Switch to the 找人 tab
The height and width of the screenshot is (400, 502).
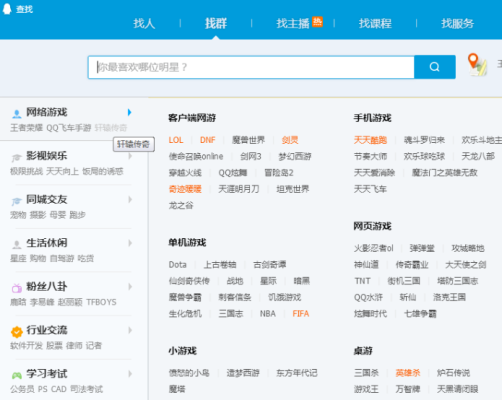(144, 23)
